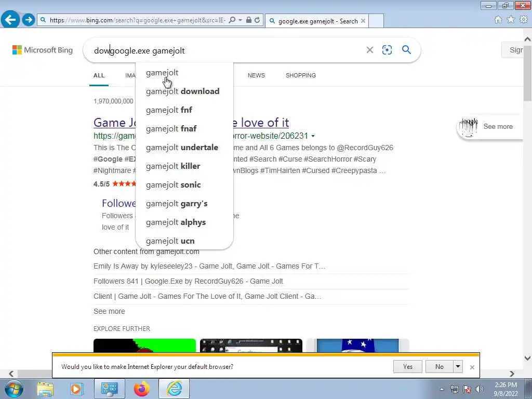Open the dark middle Explore Further thumbnail
Screen dimensions: 532x399
[x=251, y=345]
